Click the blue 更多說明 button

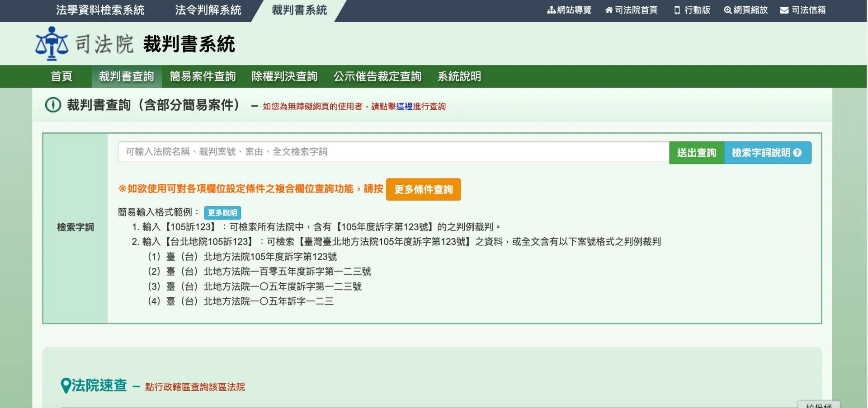click(x=222, y=212)
